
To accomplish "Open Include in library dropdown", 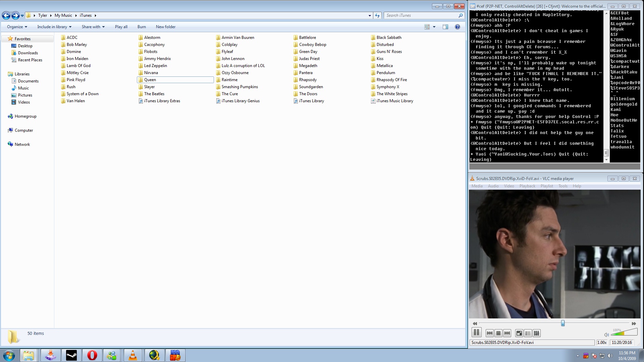I will pyautogui.click(x=54, y=27).
